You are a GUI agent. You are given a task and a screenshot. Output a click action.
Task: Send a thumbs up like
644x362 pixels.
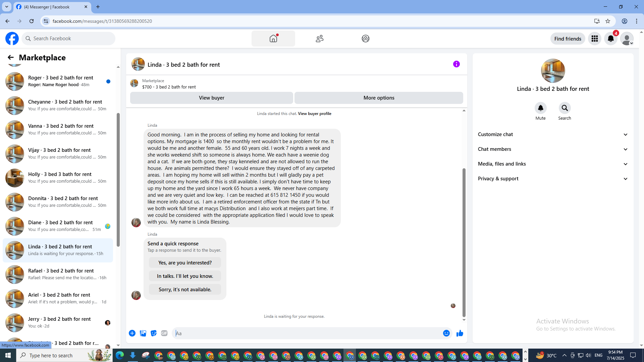(460, 333)
